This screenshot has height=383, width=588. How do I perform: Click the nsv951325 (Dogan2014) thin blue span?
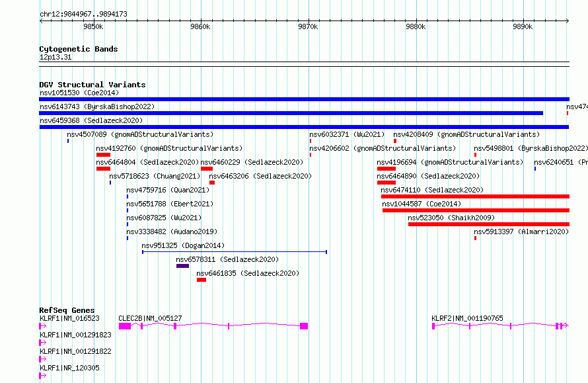(x=235, y=252)
